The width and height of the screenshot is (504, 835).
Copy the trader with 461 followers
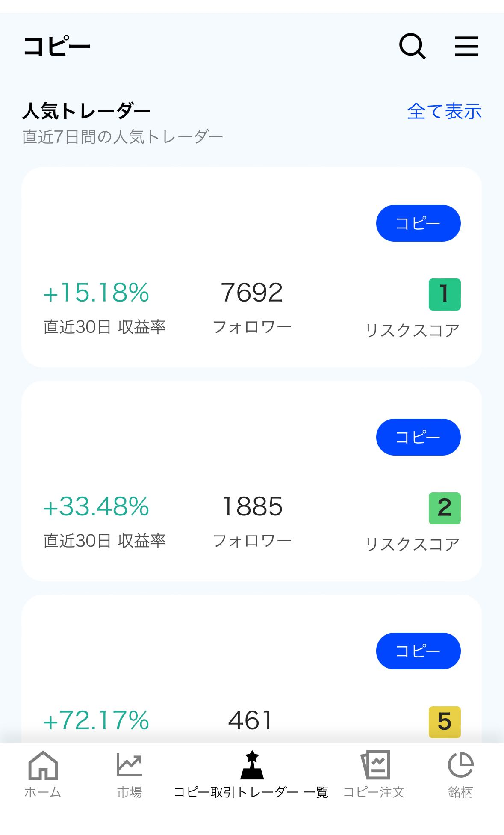coord(418,651)
